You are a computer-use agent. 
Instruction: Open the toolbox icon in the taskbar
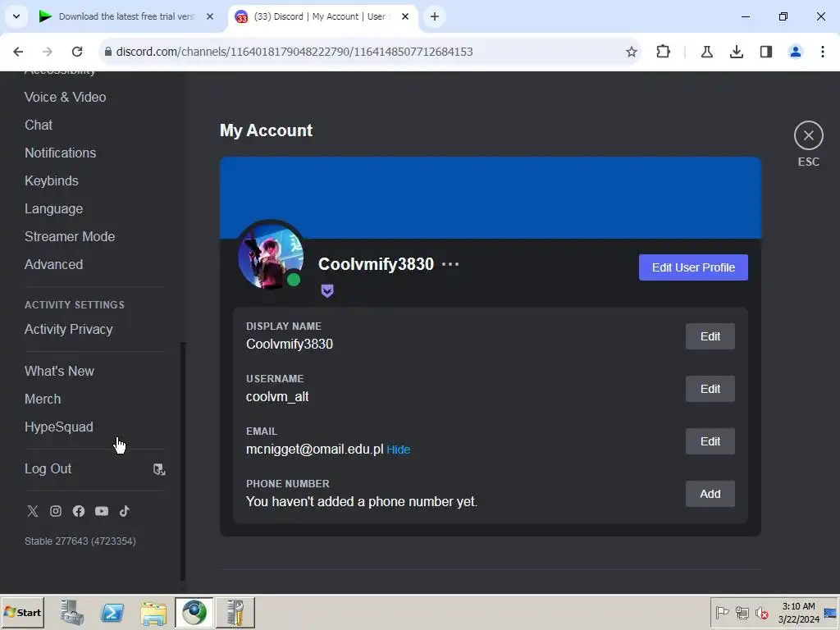pyautogui.click(x=235, y=612)
